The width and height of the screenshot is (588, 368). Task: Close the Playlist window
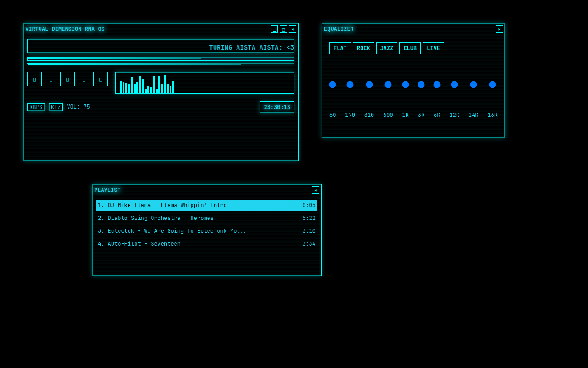(x=316, y=190)
